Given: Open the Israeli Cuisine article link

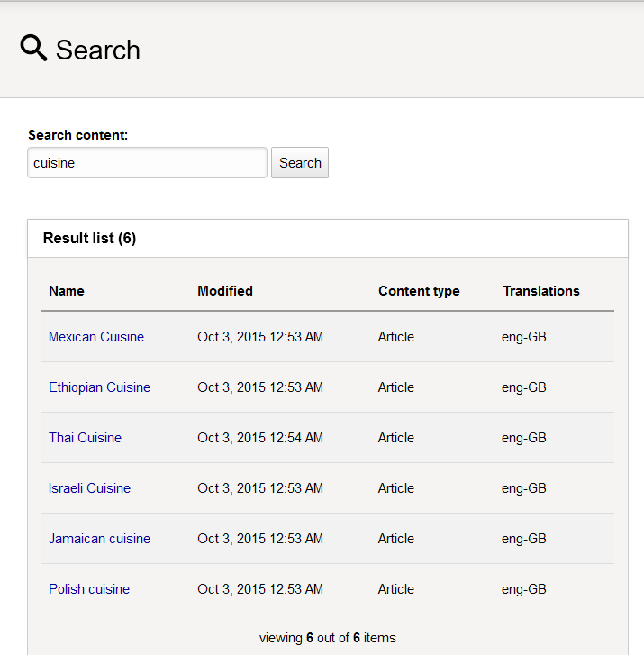Looking at the screenshot, I should [89, 488].
